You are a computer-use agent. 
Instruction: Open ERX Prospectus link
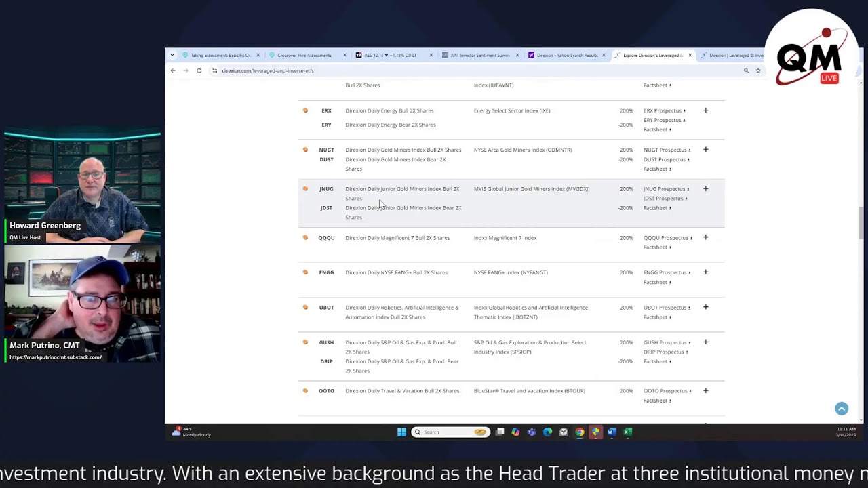coord(664,110)
